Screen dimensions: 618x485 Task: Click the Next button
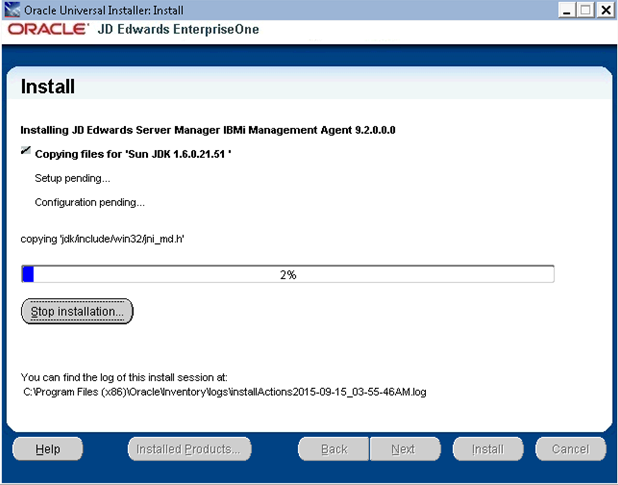click(x=405, y=449)
